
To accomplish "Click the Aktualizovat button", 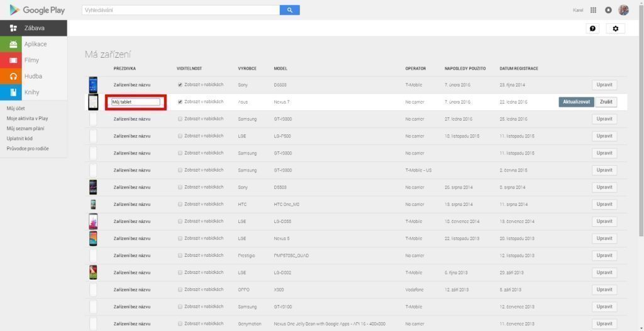I will 576,102.
